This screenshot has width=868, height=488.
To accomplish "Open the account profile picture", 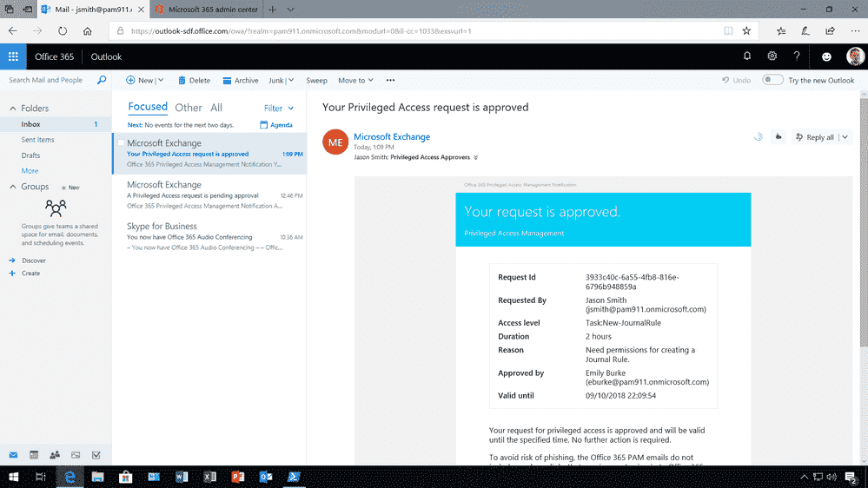I will [855, 56].
